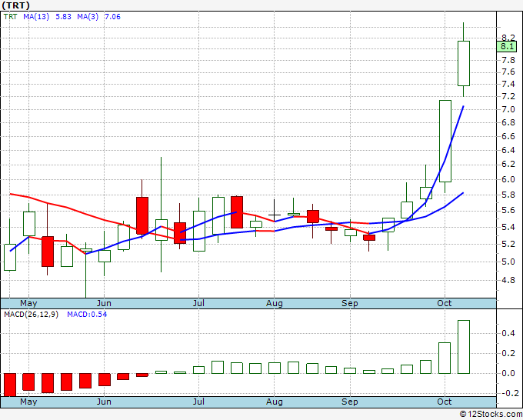Click the -0.2 MACD axis label

coord(506,393)
